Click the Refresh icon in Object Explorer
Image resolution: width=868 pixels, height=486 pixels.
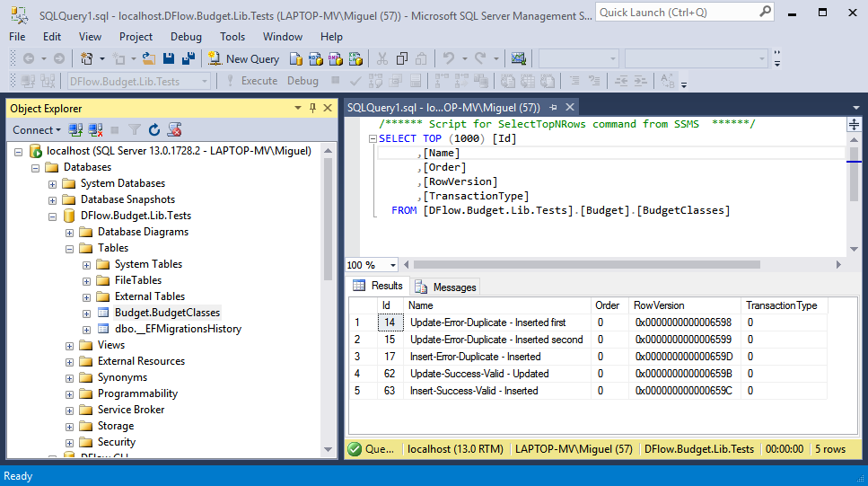point(154,130)
